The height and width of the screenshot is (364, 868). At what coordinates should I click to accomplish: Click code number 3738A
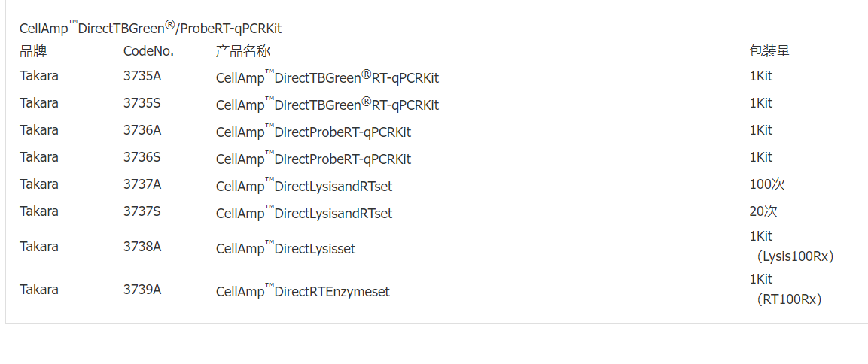tap(142, 246)
